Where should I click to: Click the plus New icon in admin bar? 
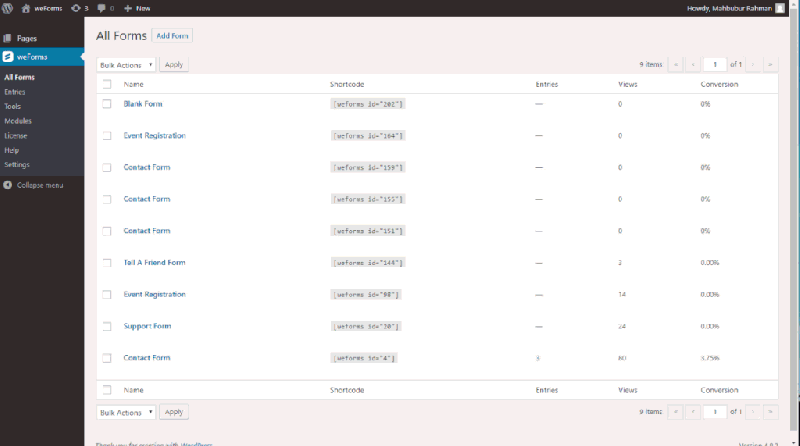pos(128,8)
